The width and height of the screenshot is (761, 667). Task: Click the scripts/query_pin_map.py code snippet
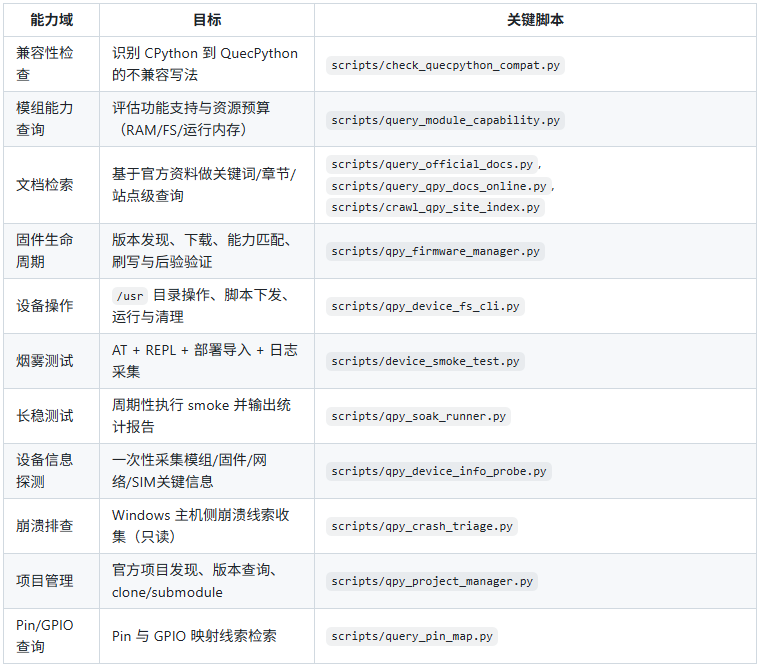tap(411, 636)
